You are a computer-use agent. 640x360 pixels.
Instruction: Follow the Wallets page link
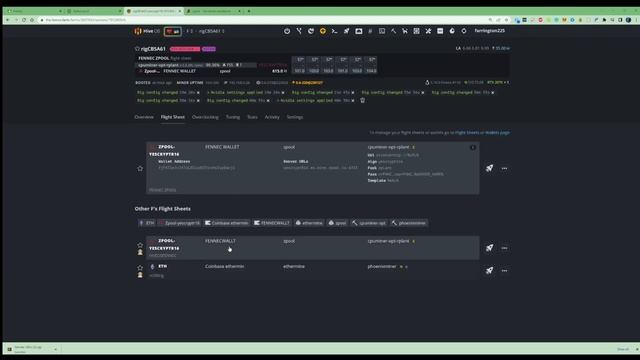(x=497, y=133)
